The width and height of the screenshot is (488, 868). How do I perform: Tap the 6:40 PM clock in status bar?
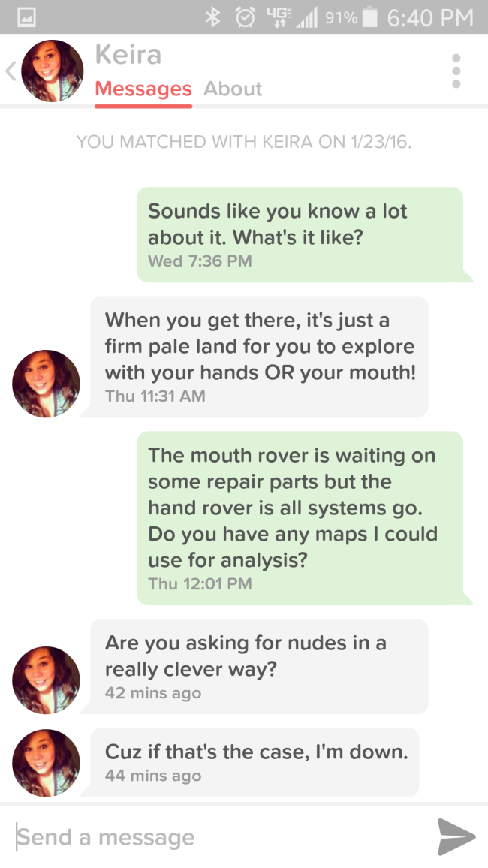click(430, 18)
